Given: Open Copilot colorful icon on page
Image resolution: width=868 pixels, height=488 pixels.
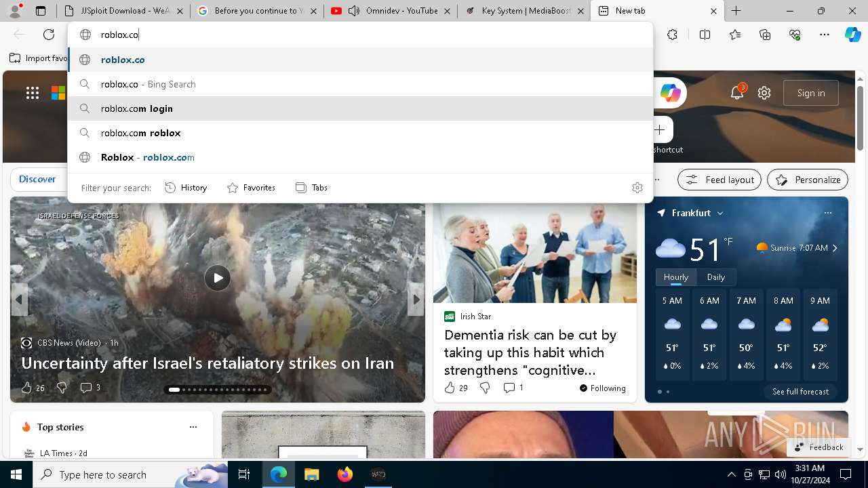Looking at the screenshot, I should (x=670, y=93).
